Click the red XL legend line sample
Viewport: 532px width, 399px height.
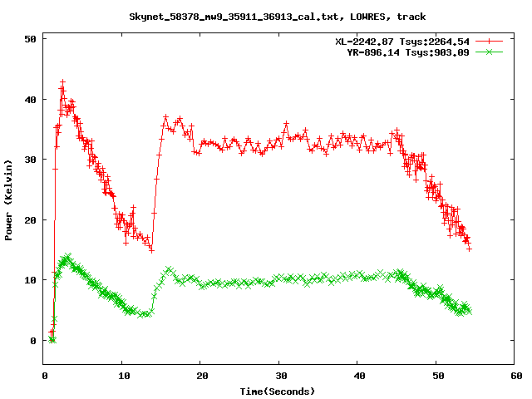click(x=489, y=42)
